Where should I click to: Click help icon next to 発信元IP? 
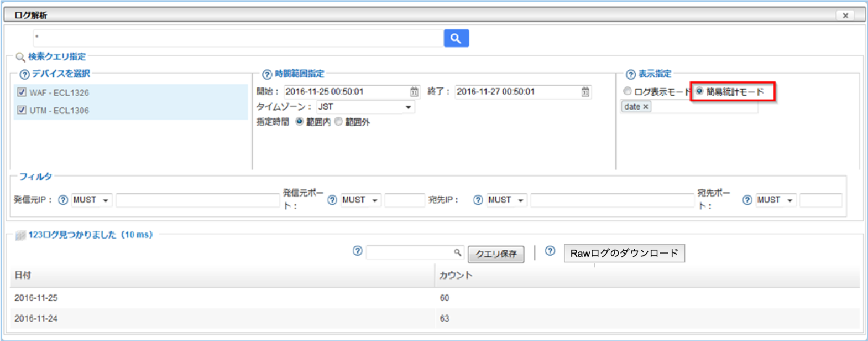point(63,200)
